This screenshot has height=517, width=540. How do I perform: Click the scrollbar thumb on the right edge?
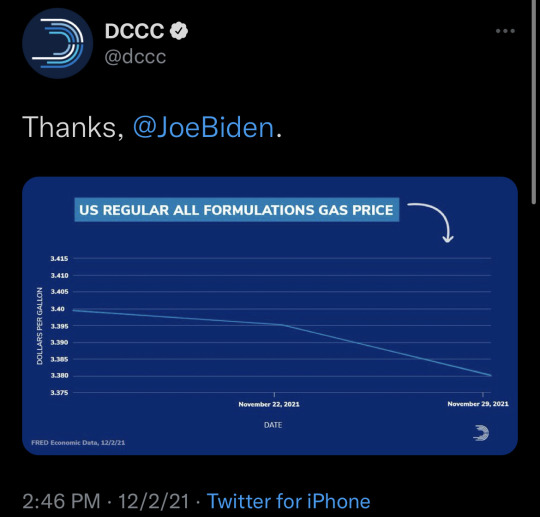tap(534, 103)
